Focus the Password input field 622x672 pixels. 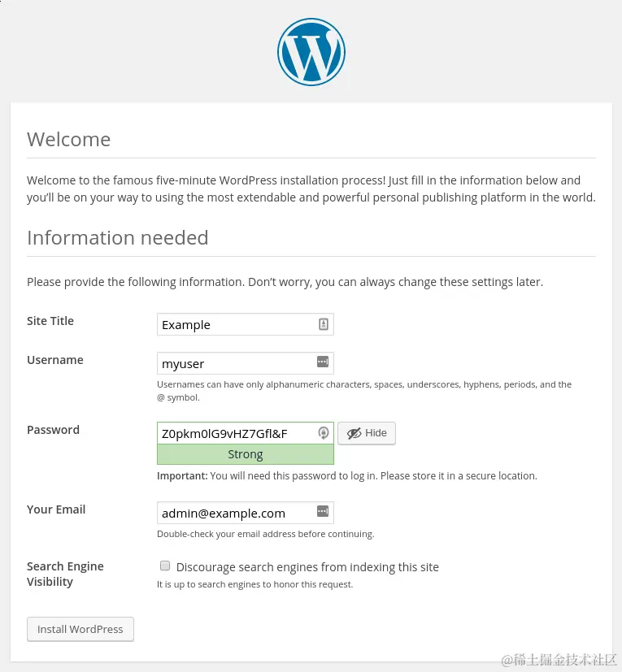pyautogui.click(x=246, y=433)
